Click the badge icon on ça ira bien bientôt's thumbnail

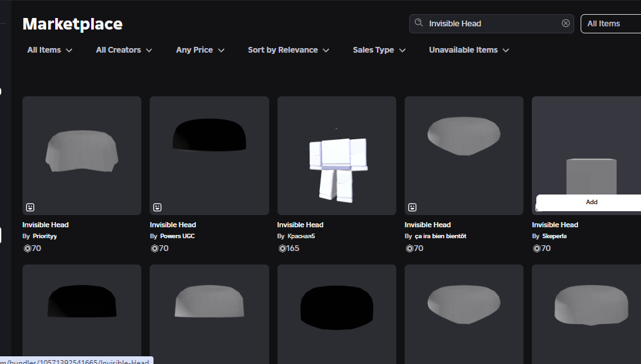(412, 207)
